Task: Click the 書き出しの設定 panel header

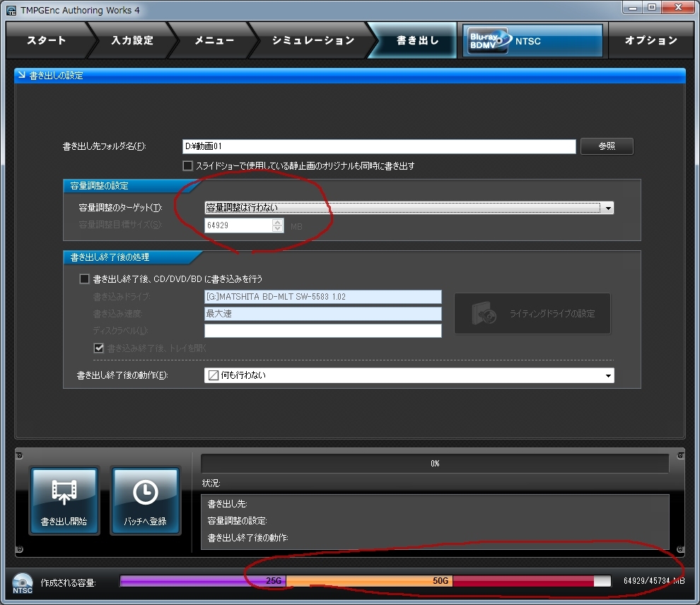Action: click(x=350, y=76)
